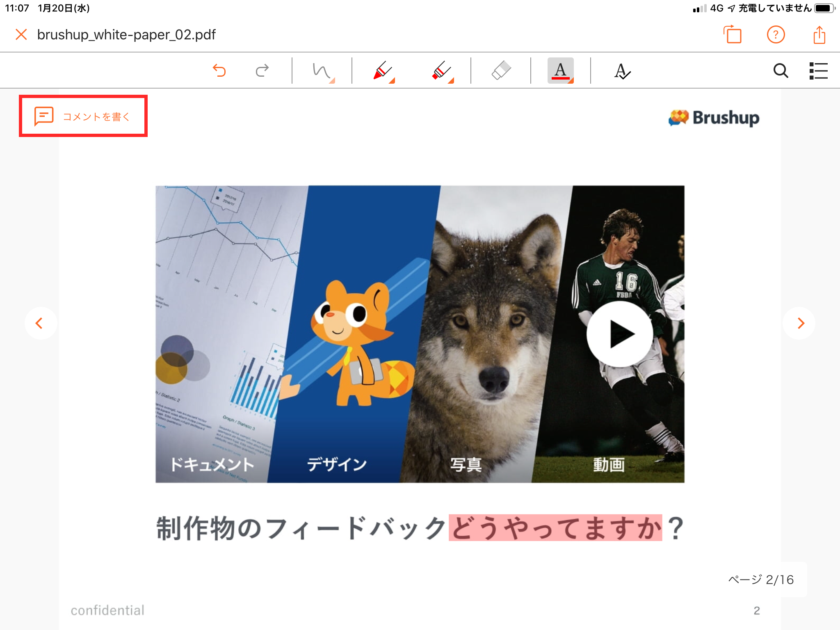Open the help question mark
Screen dimensions: 840x630
pos(776,35)
